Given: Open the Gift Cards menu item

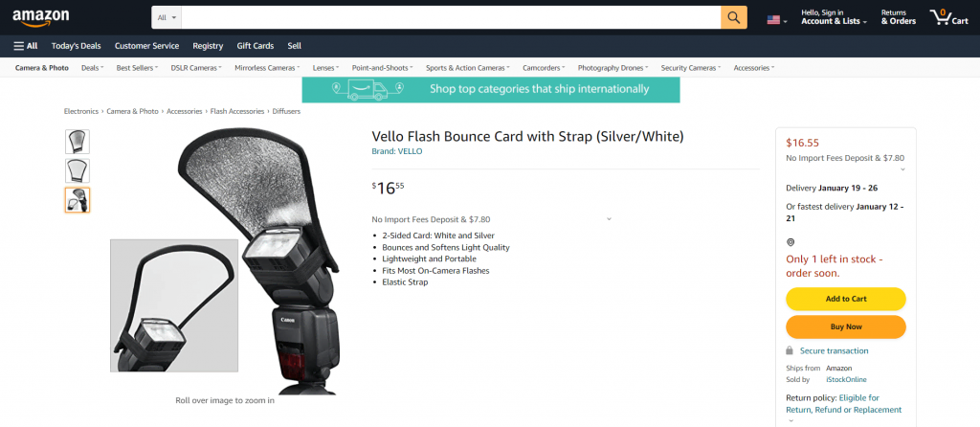Looking at the screenshot, I should coord(255,46).
